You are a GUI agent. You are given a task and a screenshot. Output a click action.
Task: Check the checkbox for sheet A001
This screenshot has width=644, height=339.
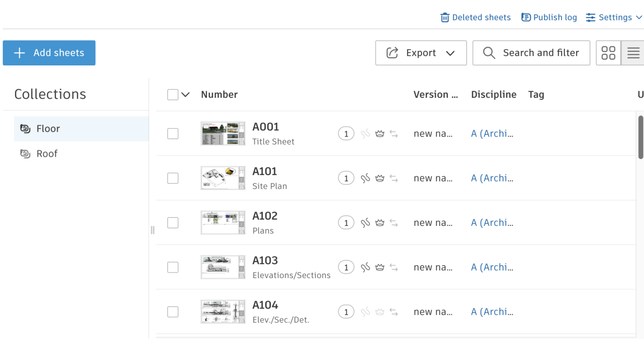(x=172, y=133)
